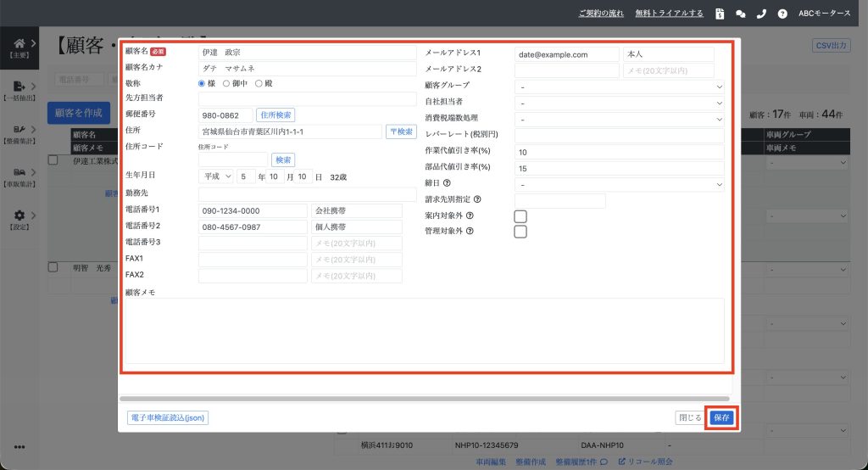Open the 設定 settings menu in sidebar

coord(19,220)
